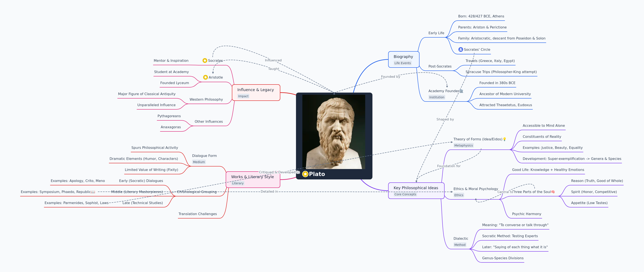Click 'Limited Value of Writing (Fixity)'

click(152, 170)
